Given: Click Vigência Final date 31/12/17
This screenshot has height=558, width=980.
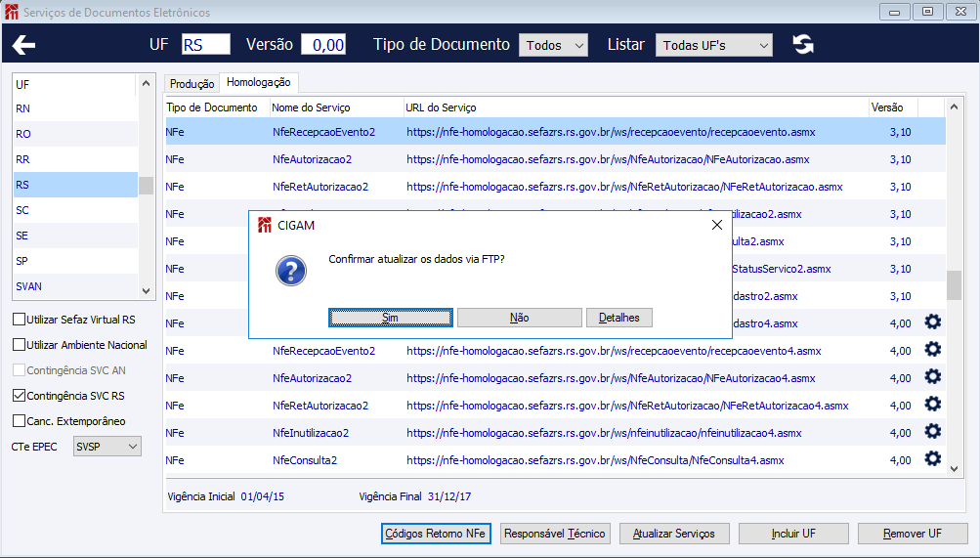Looking at the screenshot, I should tap(449, 496).
